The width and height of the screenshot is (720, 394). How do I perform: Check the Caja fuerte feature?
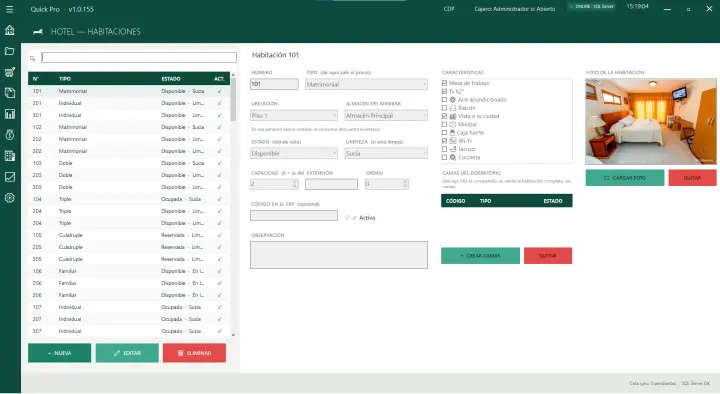444,133
